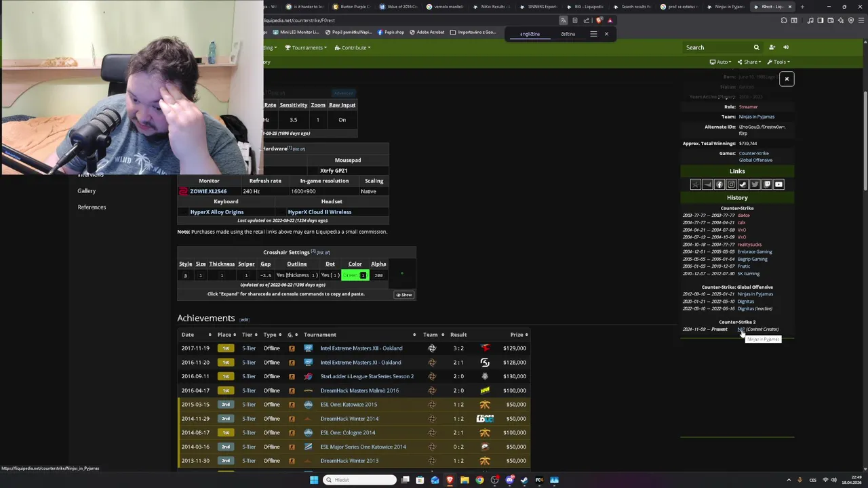Switch to the SINNERS Esports browser tab
This screenshot has height=488, width=868.
(x=539, y=7)
